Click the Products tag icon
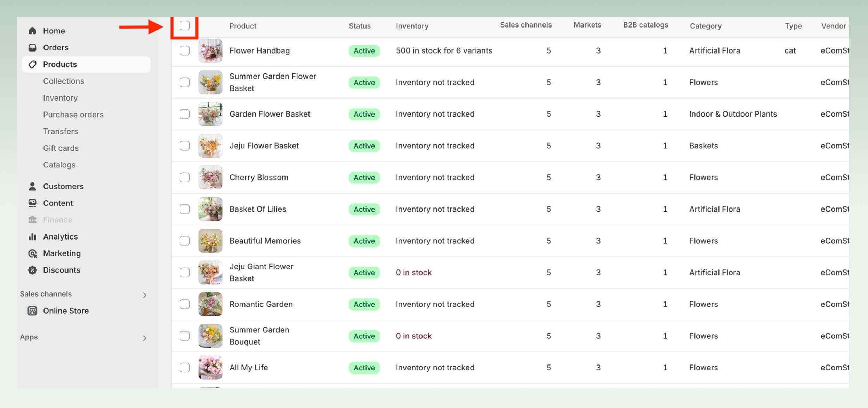Screen dimensions: 868x408 [32, 64]
